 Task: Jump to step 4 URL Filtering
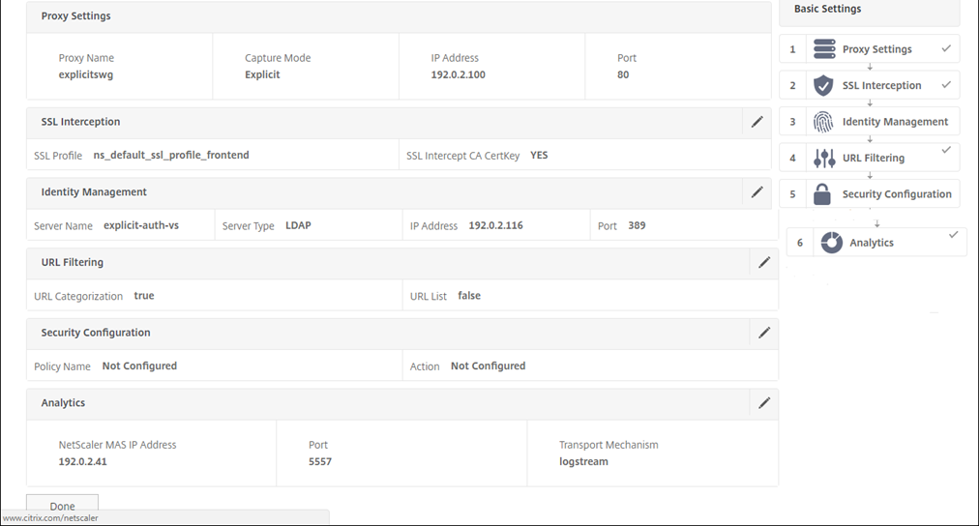(873, 158)
